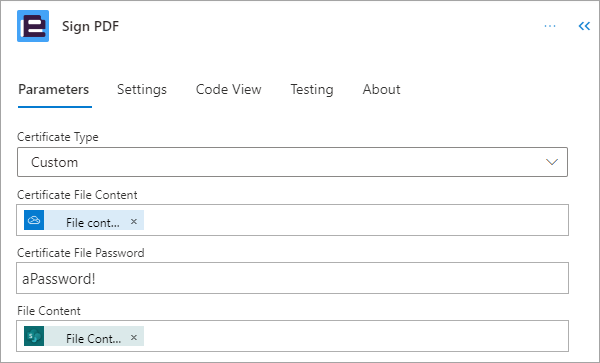Click the SharePoint icon in the File Content token
This screenshot has width=600, height=363.
34,336
